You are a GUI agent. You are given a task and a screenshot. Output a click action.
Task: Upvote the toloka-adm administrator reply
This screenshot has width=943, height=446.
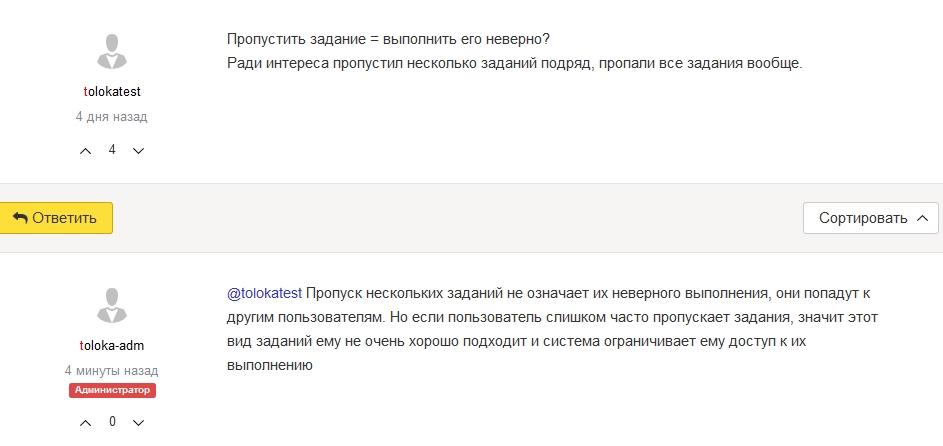point(85,423)
